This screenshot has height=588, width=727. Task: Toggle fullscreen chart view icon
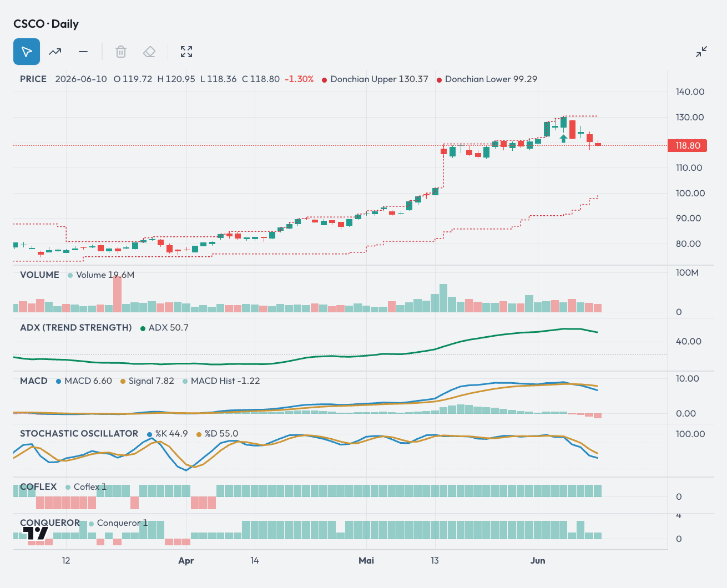(x=186, y=52)
